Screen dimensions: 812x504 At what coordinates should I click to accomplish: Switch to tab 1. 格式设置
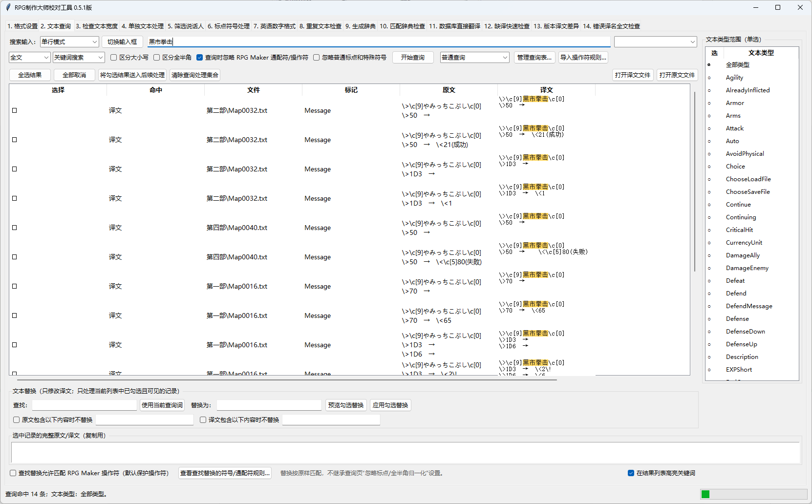22,26
